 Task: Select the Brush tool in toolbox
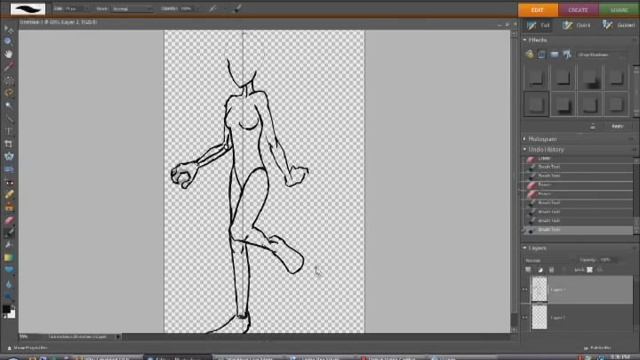[8, 233]
